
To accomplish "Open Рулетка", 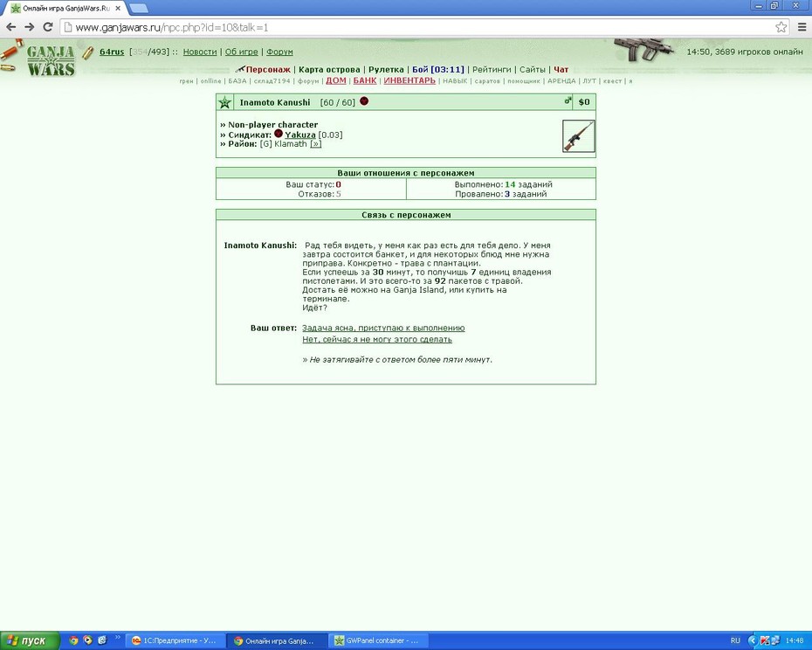I will click(x=386, y=70).
